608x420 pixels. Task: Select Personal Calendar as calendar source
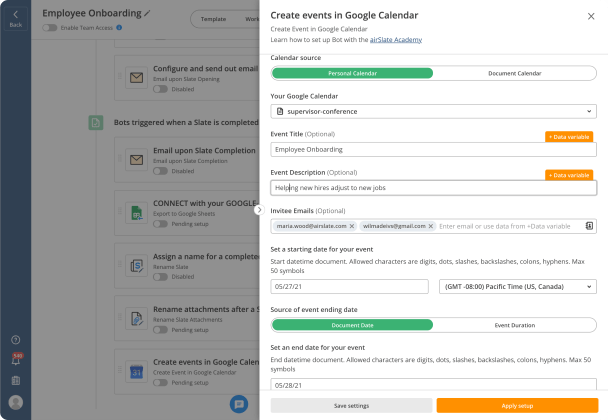point(352,73)
